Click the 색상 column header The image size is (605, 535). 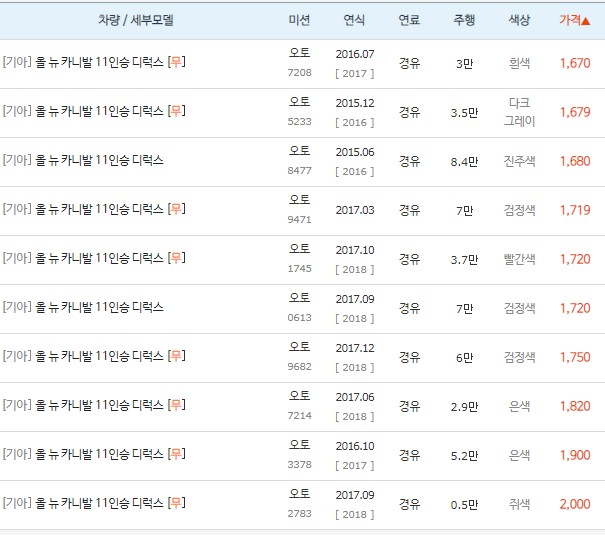pyautogui.click(x=519, y=20)
